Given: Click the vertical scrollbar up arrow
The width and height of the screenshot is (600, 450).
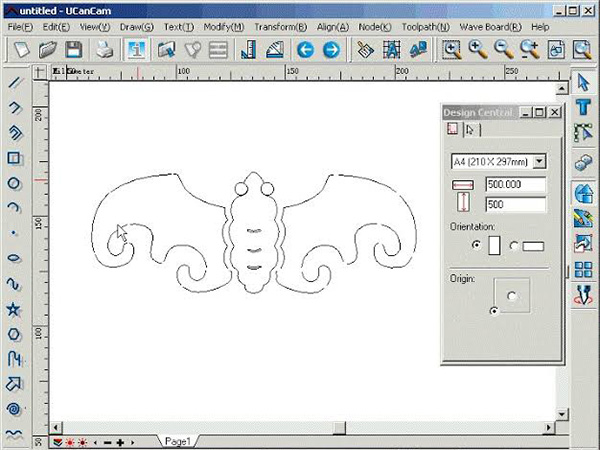Looking at the screenshot, I should (x=562, y=89).
